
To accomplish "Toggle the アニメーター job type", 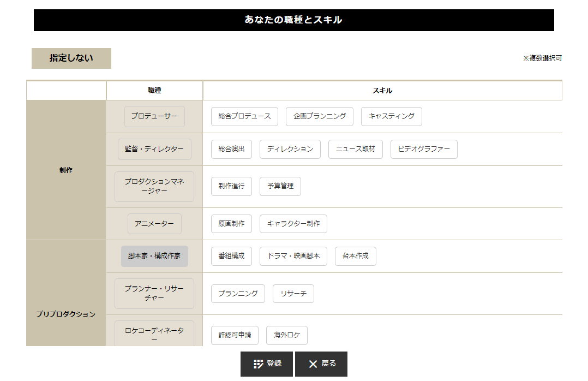I will coord(154,224).
